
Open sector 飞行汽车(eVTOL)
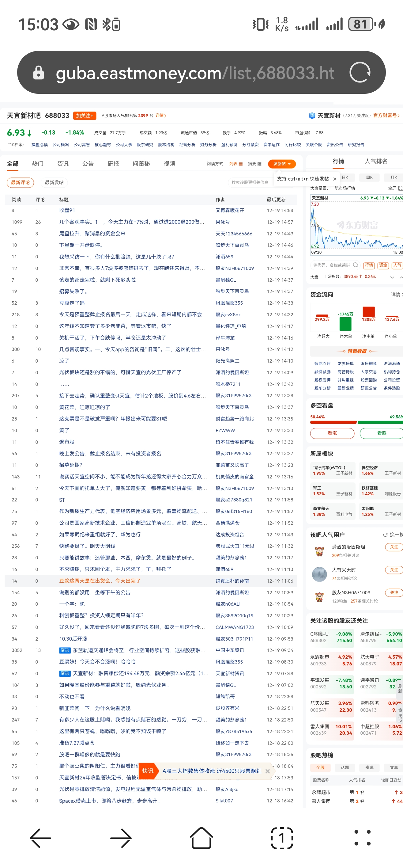pyautogui.click(x=333, y=470)
